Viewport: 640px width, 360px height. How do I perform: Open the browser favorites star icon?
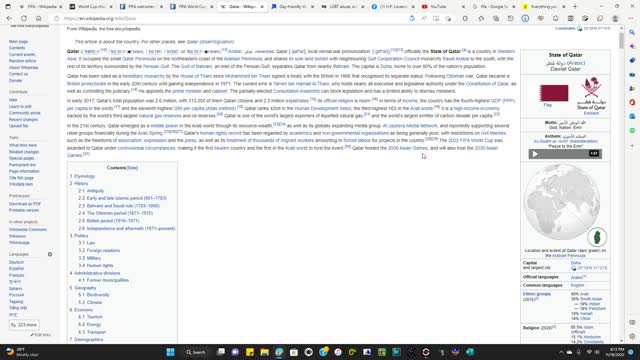point(481,18)
